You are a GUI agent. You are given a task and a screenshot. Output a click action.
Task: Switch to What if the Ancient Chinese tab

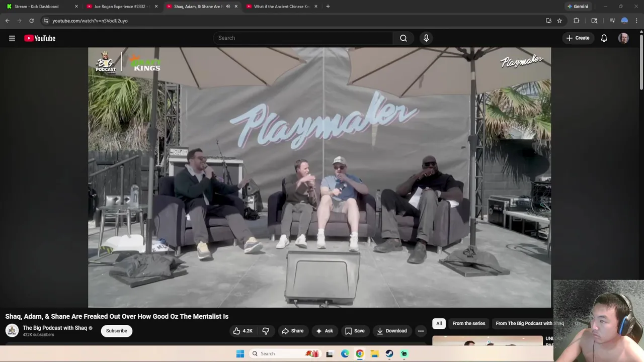[x=281, y=7]
